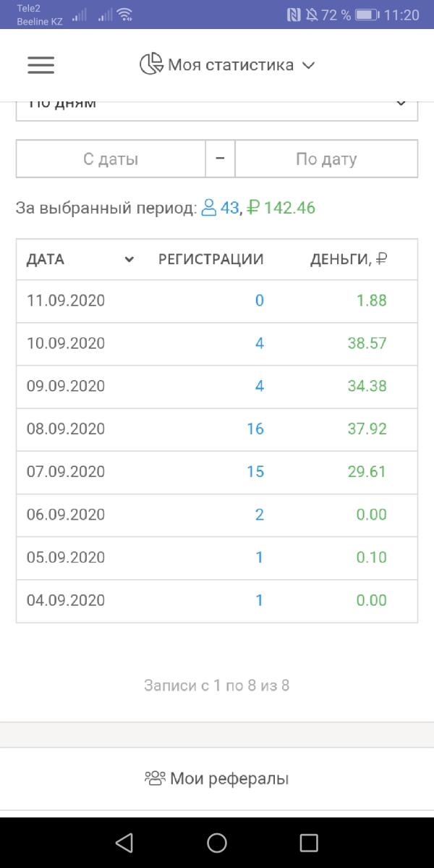Click earnings 38.57 for 10.09.2020
Image resolution: width=434 pixels, height=868 pixels.
367,343
